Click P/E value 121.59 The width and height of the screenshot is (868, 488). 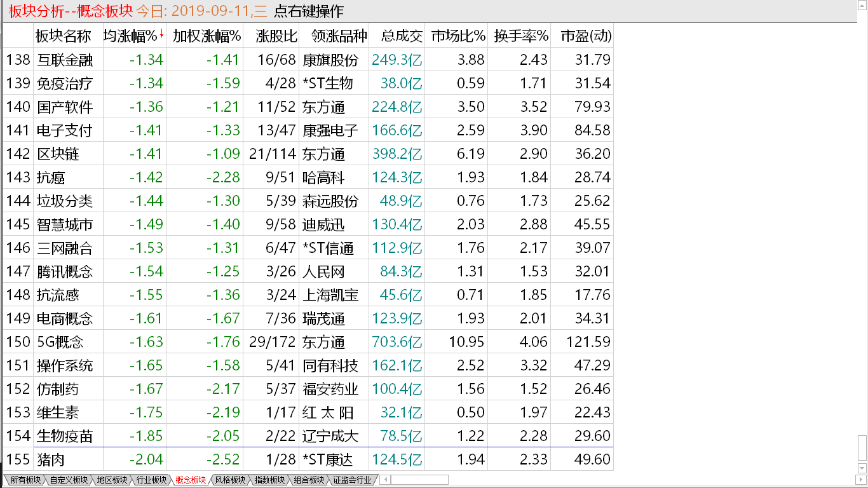588,342
